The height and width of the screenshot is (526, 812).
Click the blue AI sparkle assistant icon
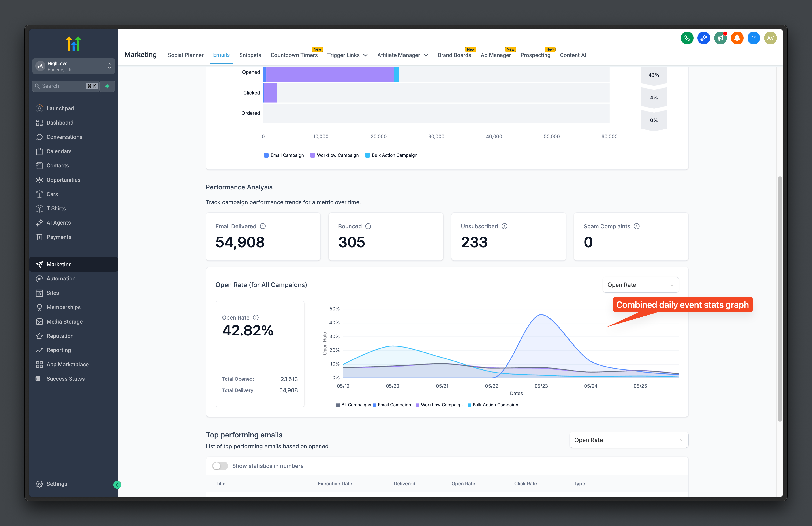[703, 38]
